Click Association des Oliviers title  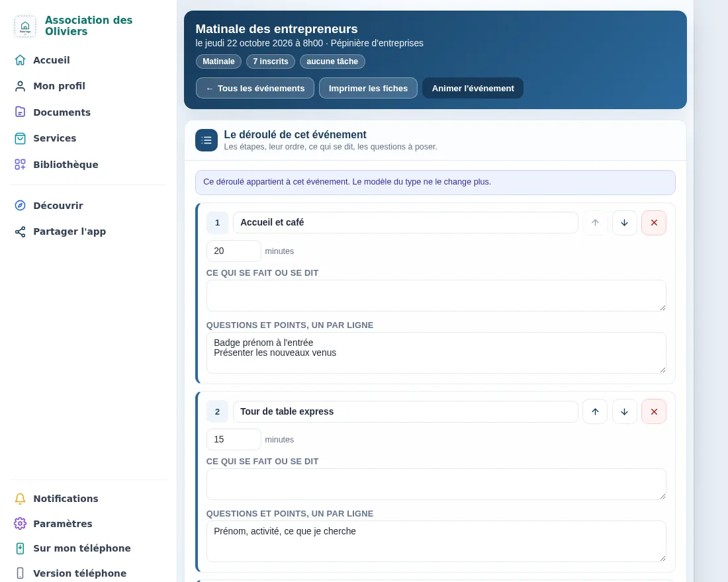tap(89, 26)
